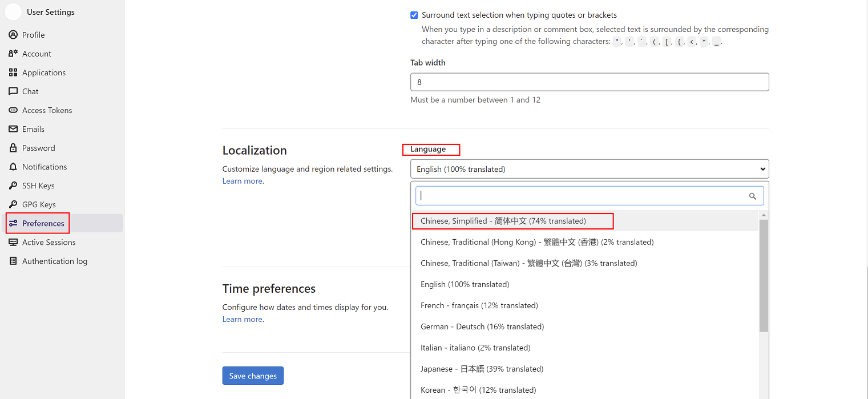Click the Notifications bell icon
Image resolution: width=868 pixels, height=399 pixels.
13,167
